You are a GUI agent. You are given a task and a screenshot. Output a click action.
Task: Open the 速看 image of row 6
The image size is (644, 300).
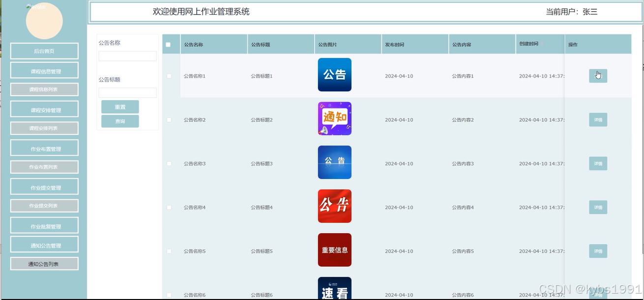coord(335,288)
